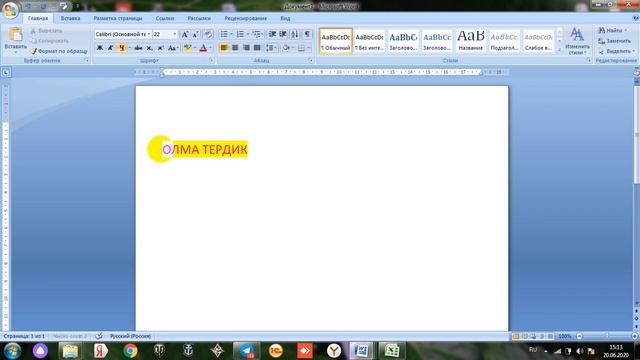This screenshot has height=360, width=640.
Task: Apply the red font color
Action: [x=203, y=48]
